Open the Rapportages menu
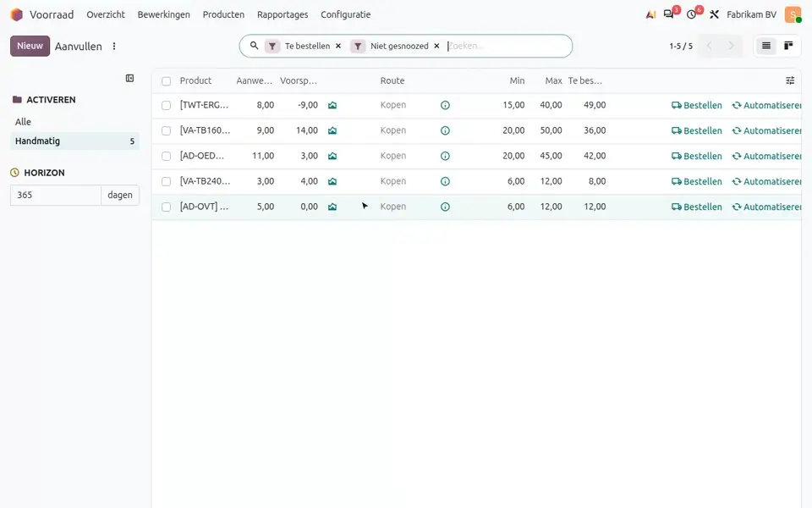The width and height of the screenshot is (812, 508). [x=283, y=14]
